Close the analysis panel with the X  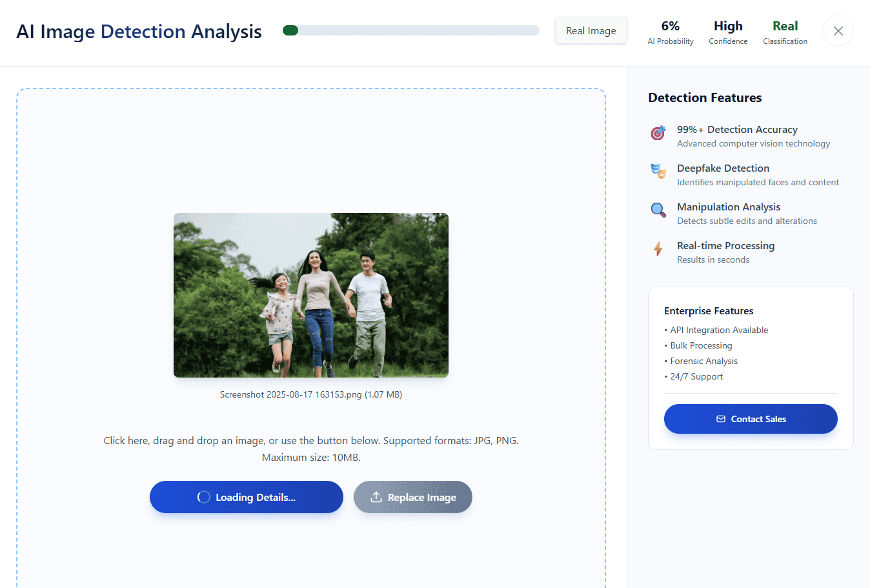pyautogui.click(x=838, y=31)
